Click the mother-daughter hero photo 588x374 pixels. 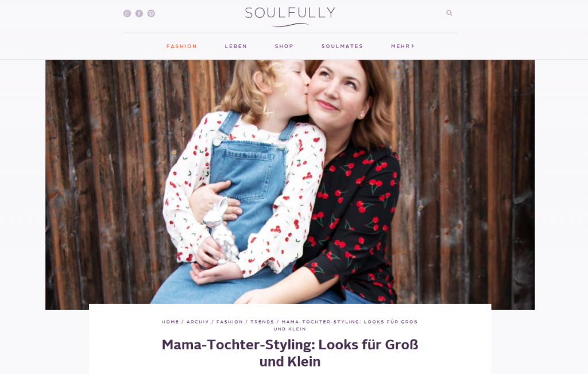tap(290, 184)
